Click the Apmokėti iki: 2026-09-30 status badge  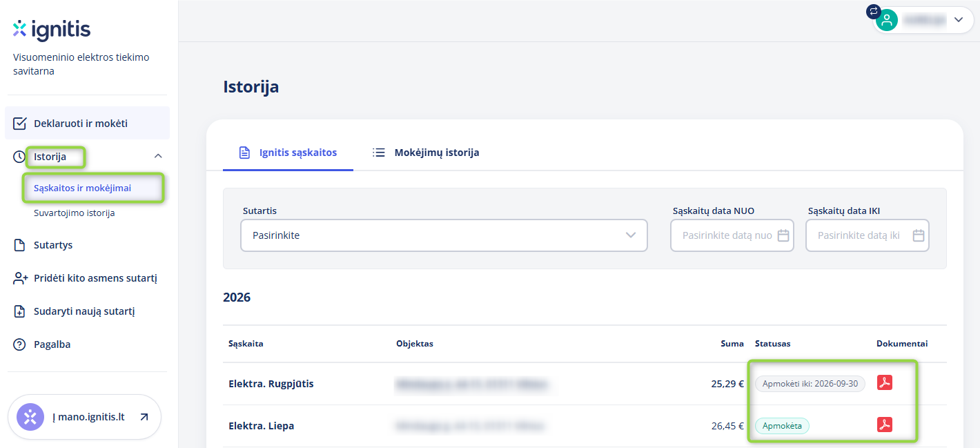pyautogui.click(x=810, y=384)
